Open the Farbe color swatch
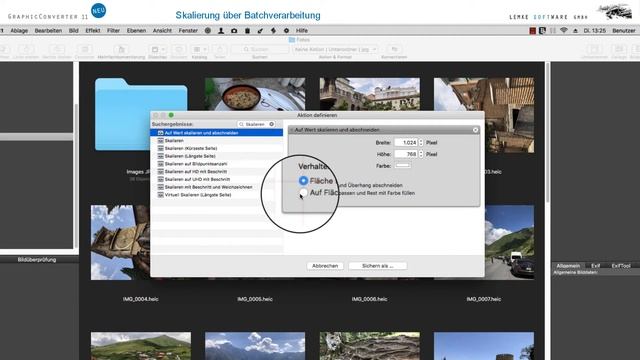Screen dimensions: 640x360 402,166
